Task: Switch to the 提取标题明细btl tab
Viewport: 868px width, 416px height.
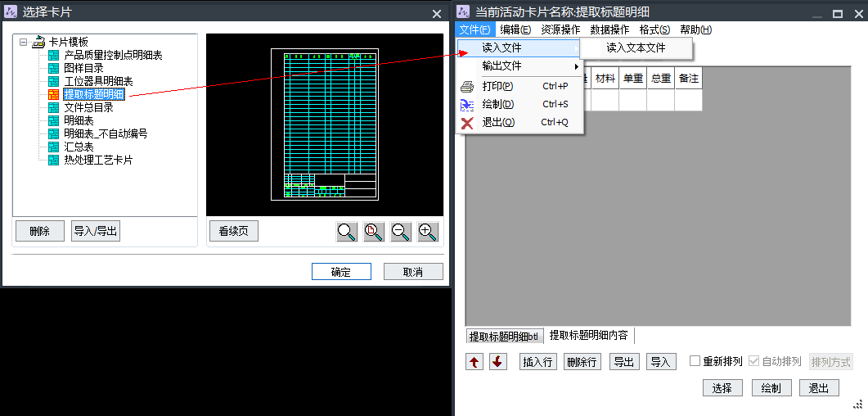Action: tap(504, 337)
